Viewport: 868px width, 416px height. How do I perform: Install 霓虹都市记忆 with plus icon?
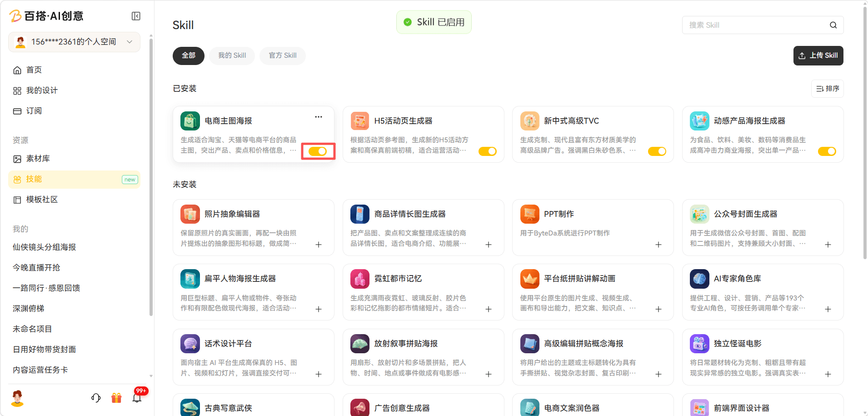tap(489, 309)
